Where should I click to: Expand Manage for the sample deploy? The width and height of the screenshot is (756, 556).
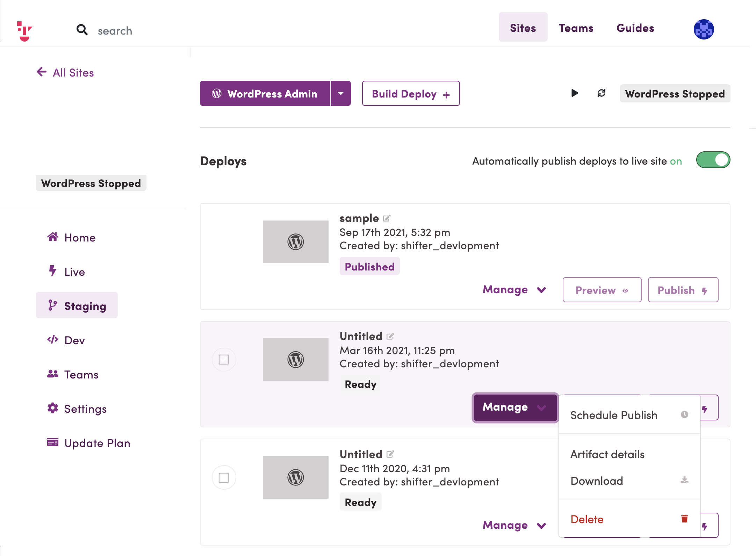[514, 290]
